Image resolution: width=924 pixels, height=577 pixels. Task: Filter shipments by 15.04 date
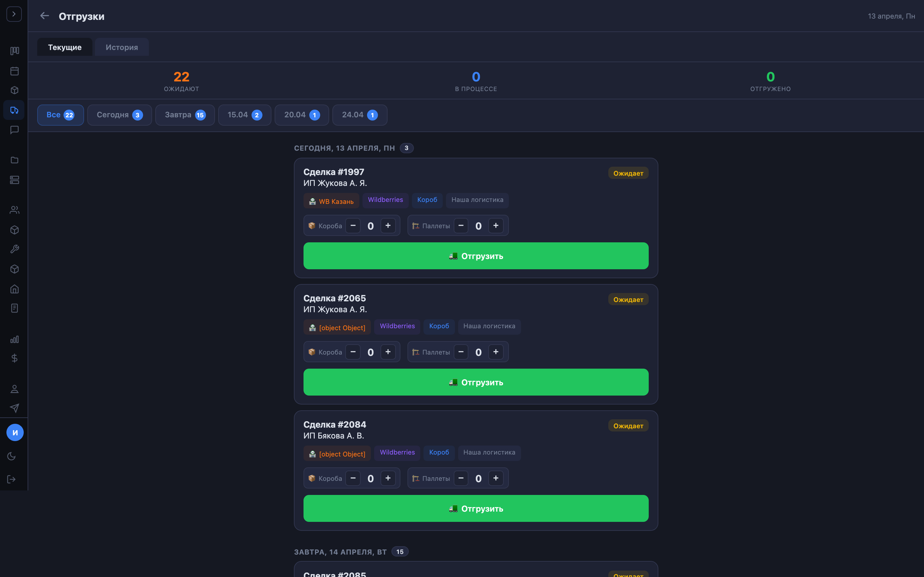(x=244, y=115)
